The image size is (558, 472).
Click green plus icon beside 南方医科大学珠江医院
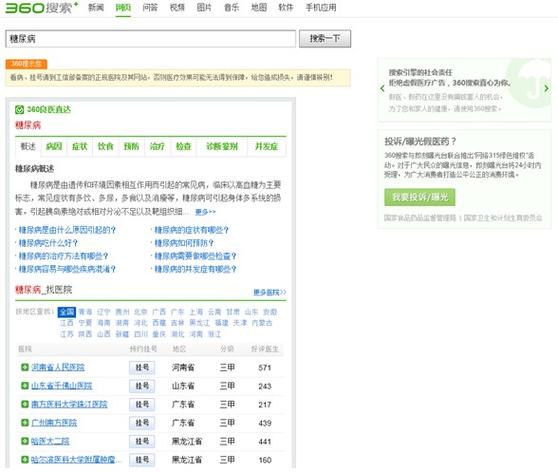25,404
